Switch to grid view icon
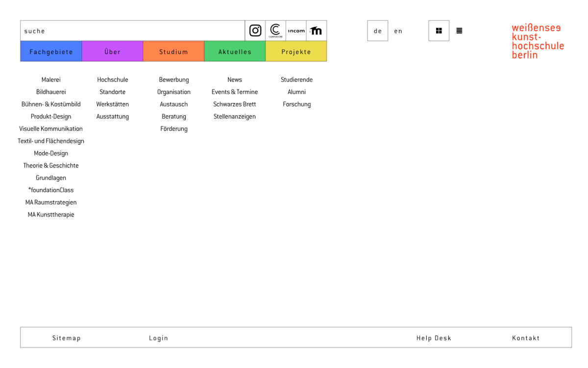Image resolution: width=588 pixels, height=368 pixels. coord(439,30)
